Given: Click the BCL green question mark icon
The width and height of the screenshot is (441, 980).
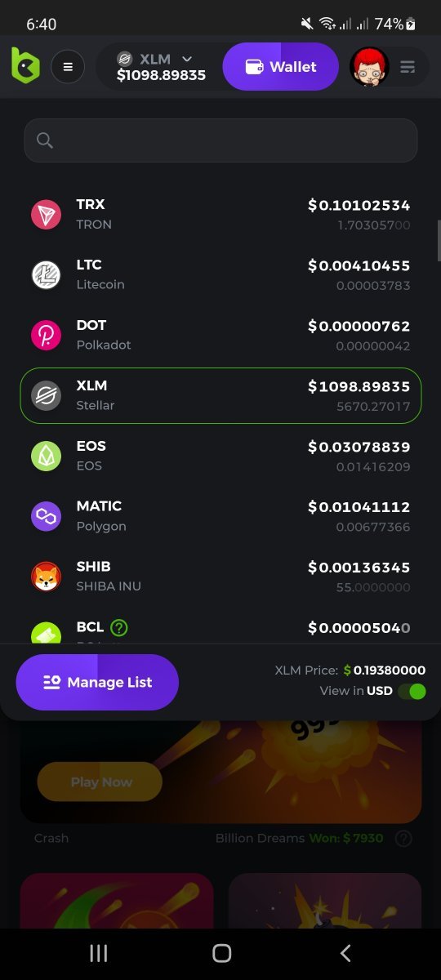Looking at the screenshot, I should click(119, 627).
